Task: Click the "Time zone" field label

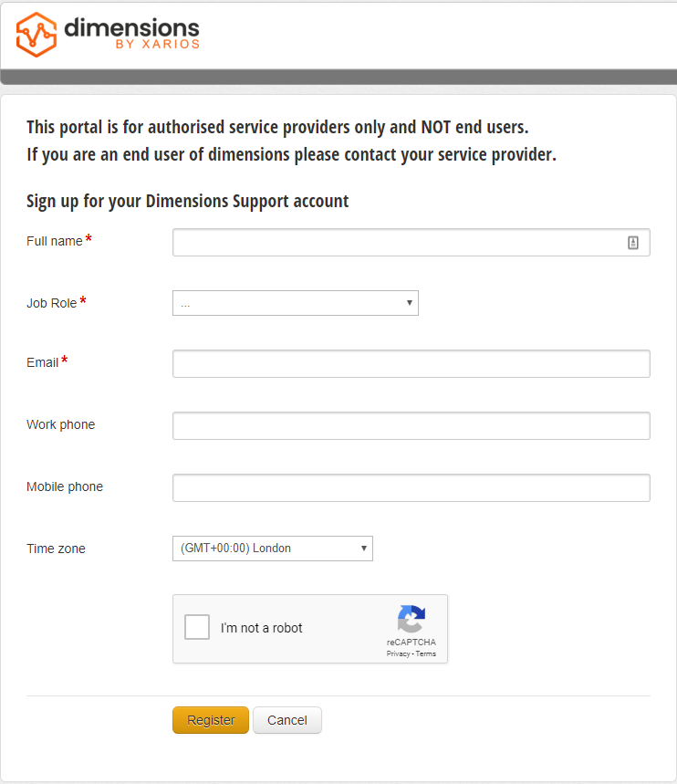Action: coord(57,549)
